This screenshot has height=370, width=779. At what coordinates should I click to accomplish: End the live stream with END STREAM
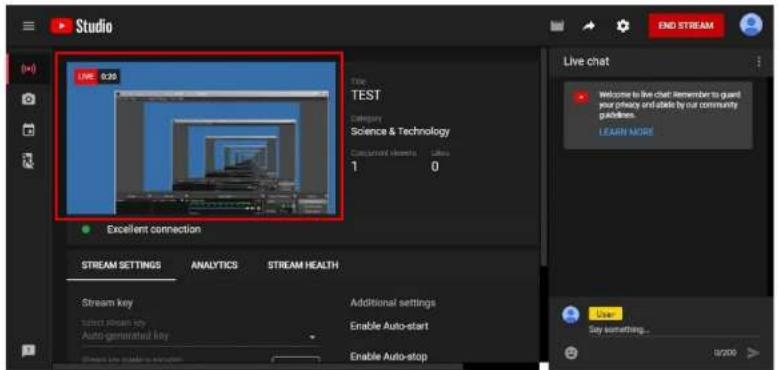coord(686,26)
